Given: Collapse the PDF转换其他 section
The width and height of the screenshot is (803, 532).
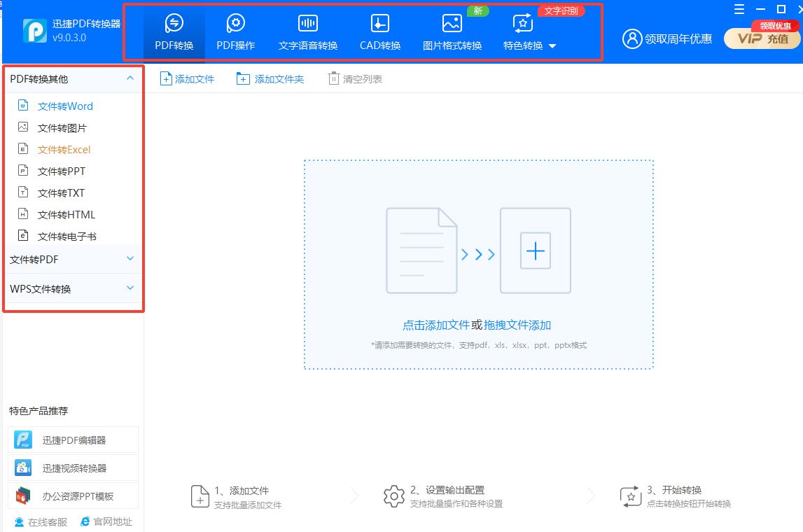Looking at the screenshot, I should (x=130, y=79).
